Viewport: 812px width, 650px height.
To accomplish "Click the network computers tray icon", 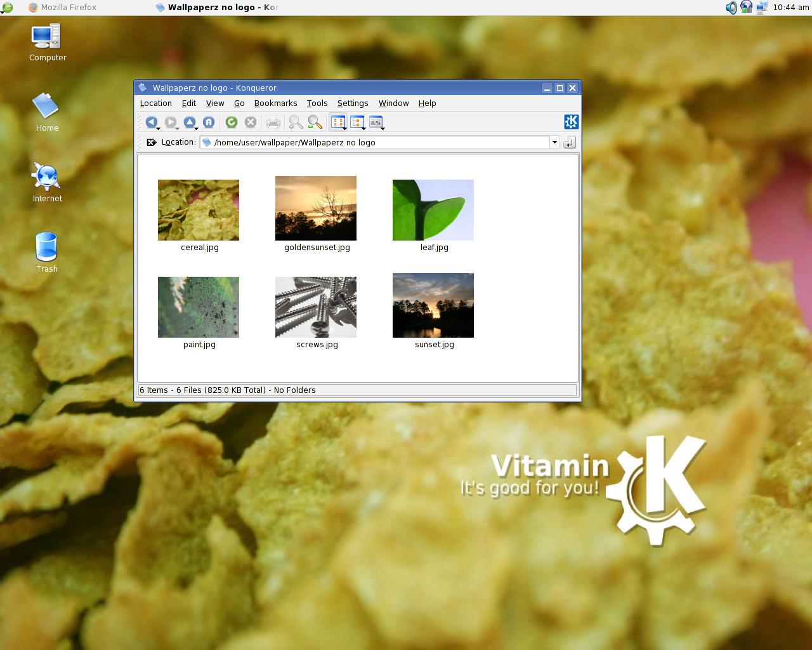I will click(x=762, y=8).
